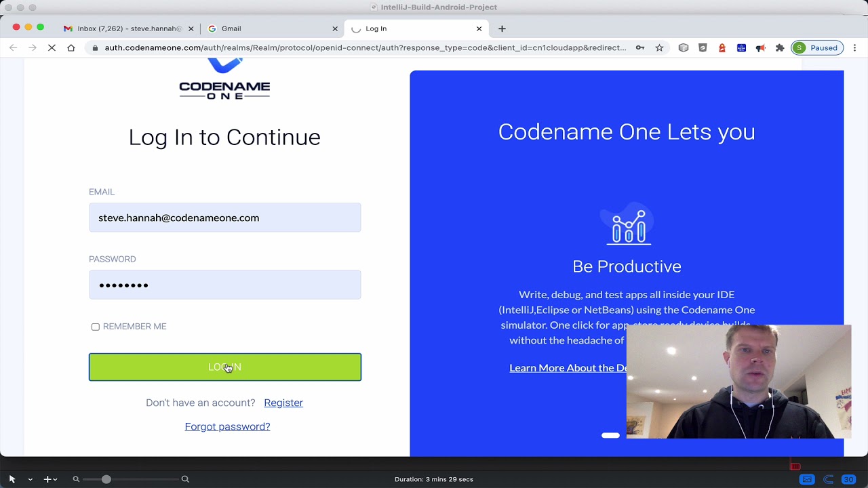This screenshot has width=868, height=488.
Task: Switch to the Gmail tab
Action: point(271,28)
